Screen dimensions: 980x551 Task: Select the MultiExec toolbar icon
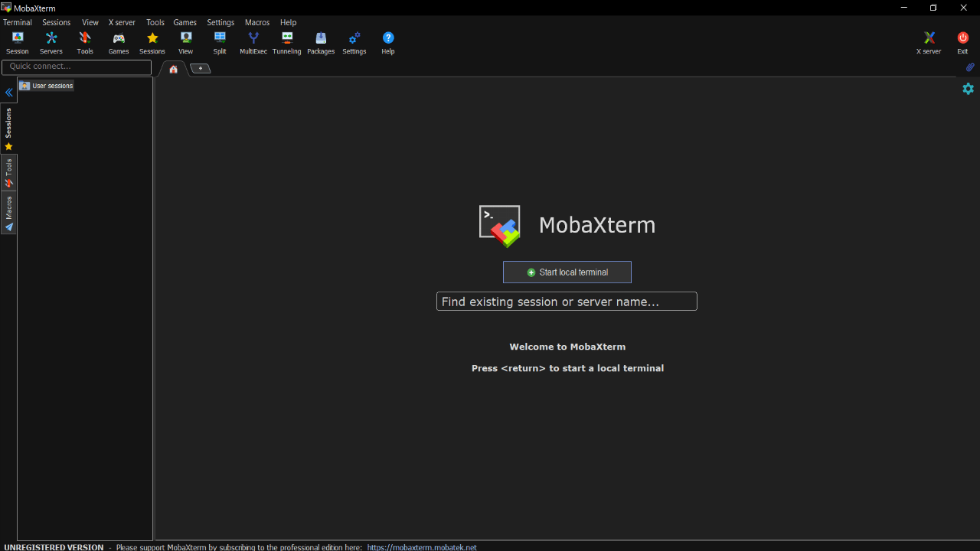tap(253, 43)
